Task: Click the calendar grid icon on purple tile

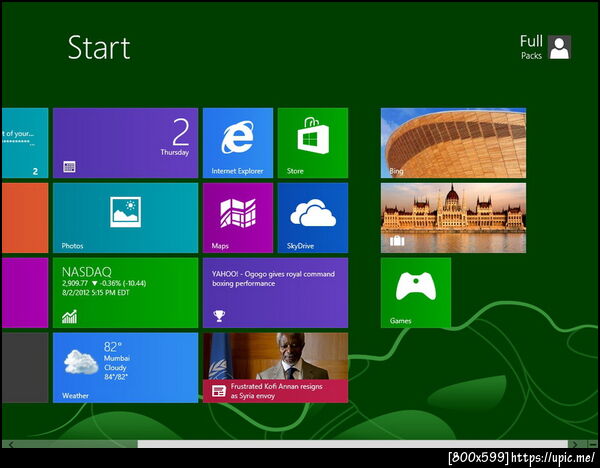Action: pyautogui.click(x=69, y=167)
